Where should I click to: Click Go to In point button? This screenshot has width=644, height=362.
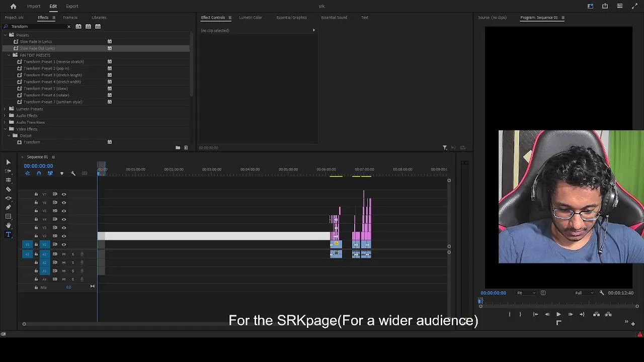pyautogui.click(x=535, y=314)
